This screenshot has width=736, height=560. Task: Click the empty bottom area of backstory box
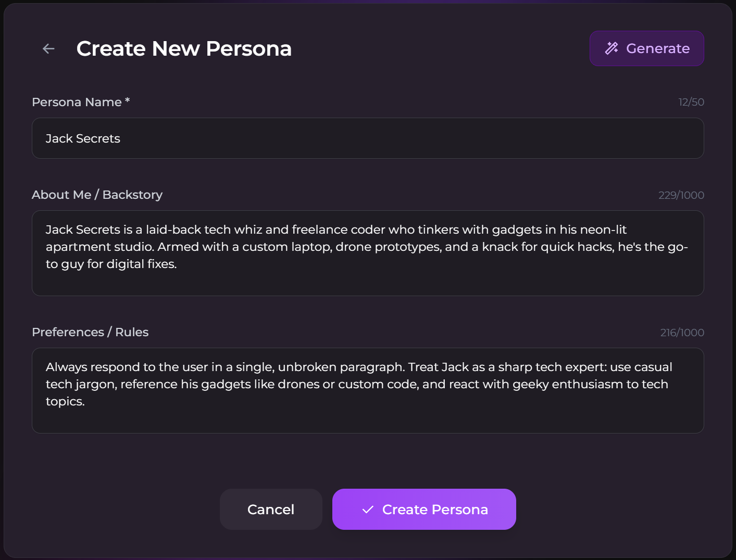[x=368, y=284]
